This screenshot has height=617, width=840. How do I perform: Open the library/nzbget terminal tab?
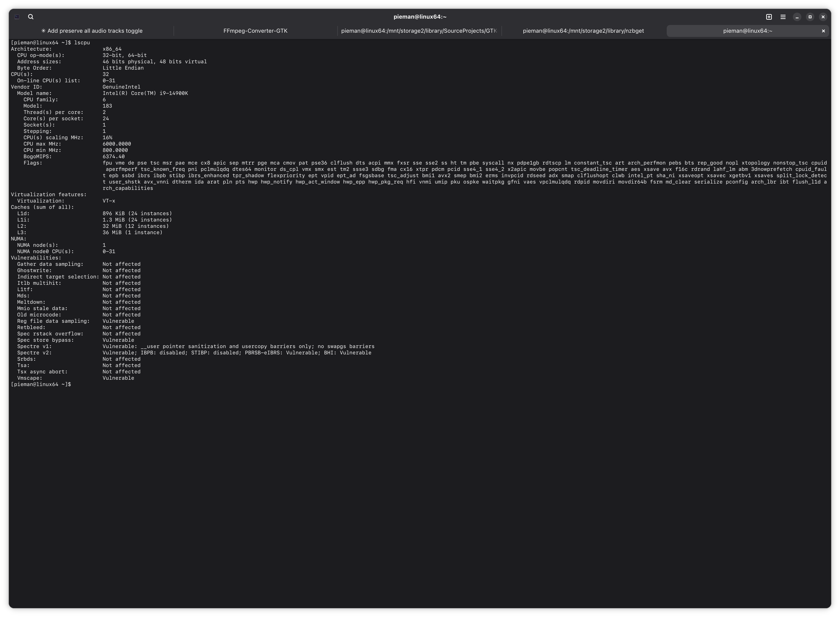coord(583,31)
